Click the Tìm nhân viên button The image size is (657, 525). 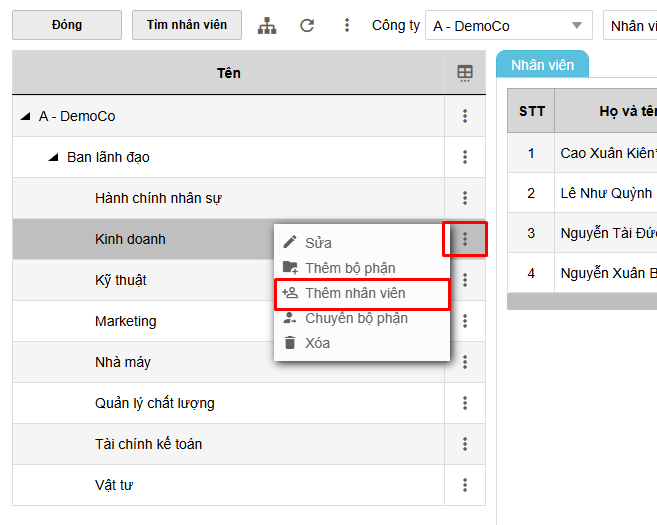click(x=187, y=25)
